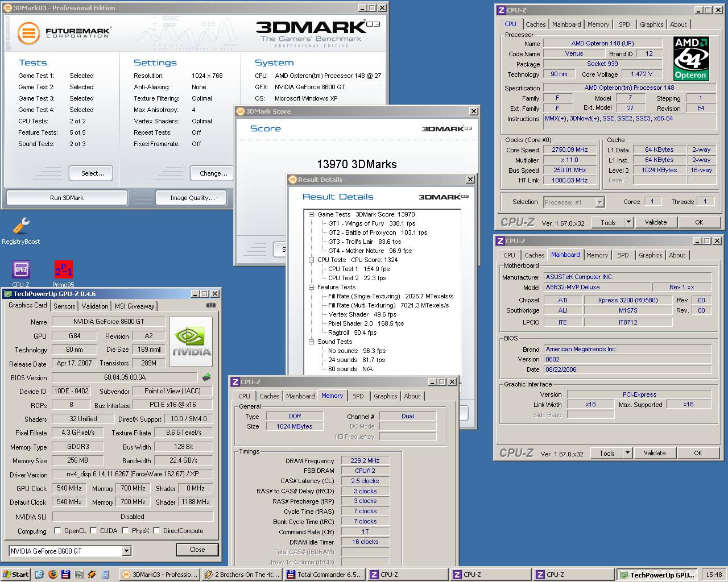This screenshot has height=582, width=728.
Task: Open the RegistryBoost desktop icon
Action: (x=21, y=226)
